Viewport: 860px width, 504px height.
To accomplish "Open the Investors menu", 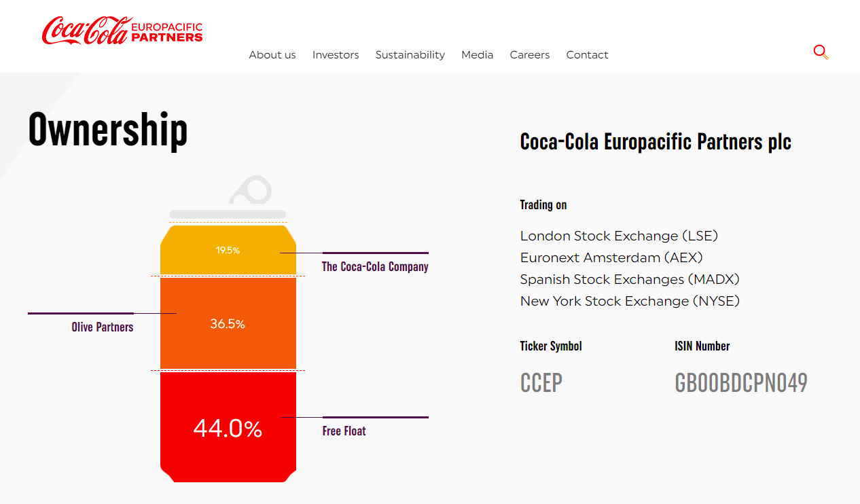I will 336,55.
